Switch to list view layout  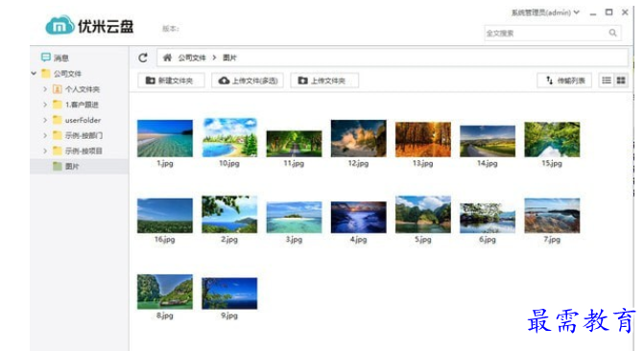(x=607, y=81)
